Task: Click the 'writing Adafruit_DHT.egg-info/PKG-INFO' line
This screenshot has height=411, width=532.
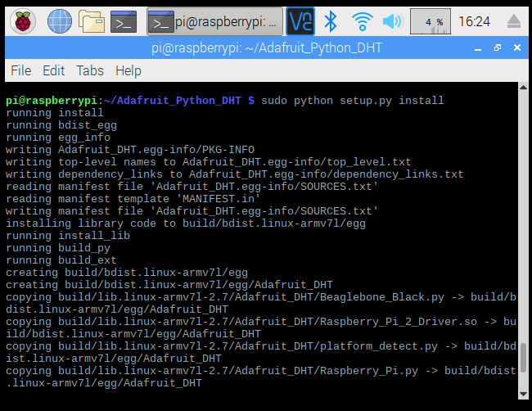Action: [130, 150]
